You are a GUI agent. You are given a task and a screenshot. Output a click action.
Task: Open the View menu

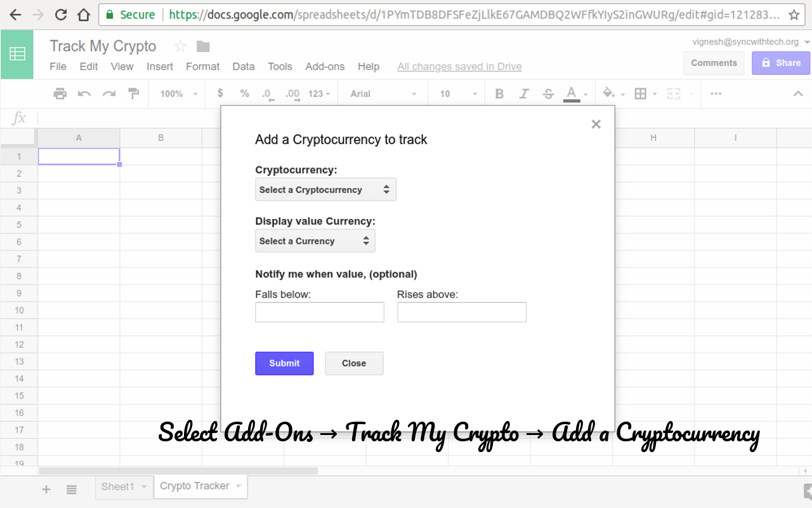point(122,66)
